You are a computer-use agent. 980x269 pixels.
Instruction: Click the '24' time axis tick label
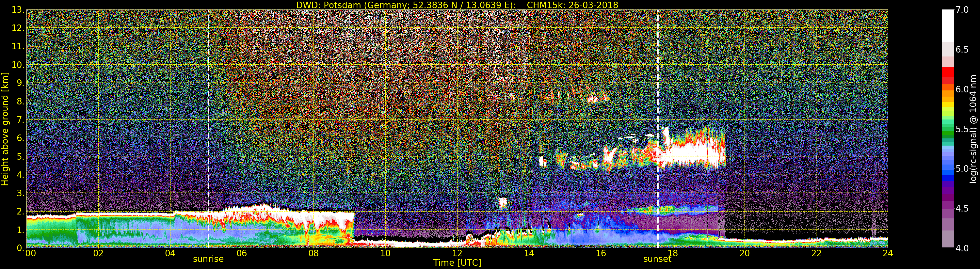tap(888, 253)
